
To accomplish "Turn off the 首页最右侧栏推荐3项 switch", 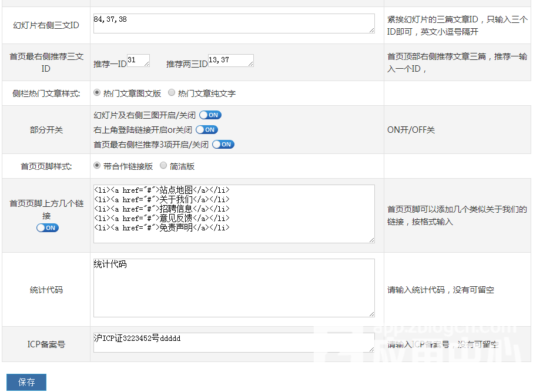I will pyautogui.click(x=223, y=145).
